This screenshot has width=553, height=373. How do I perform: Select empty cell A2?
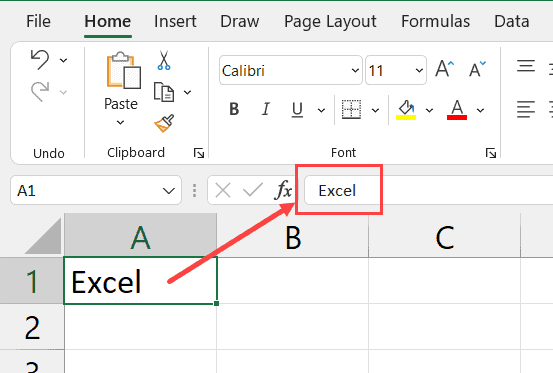click(141, 327)
